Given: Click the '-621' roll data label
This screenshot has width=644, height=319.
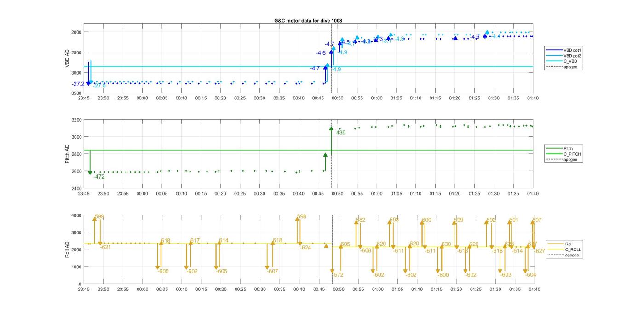Looking at the screenshot, I should pyautogui.click(x=105, y=247).
